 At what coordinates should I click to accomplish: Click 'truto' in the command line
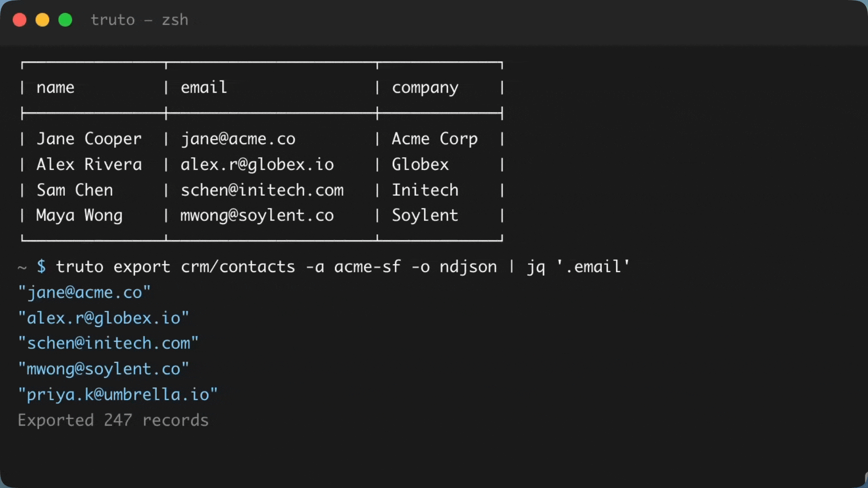80,267
